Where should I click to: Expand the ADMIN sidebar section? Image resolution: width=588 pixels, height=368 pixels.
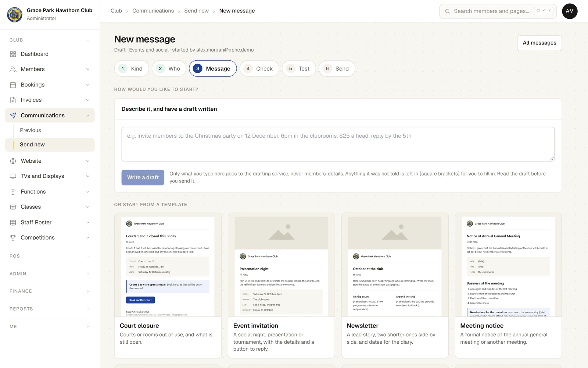point(50,274)
